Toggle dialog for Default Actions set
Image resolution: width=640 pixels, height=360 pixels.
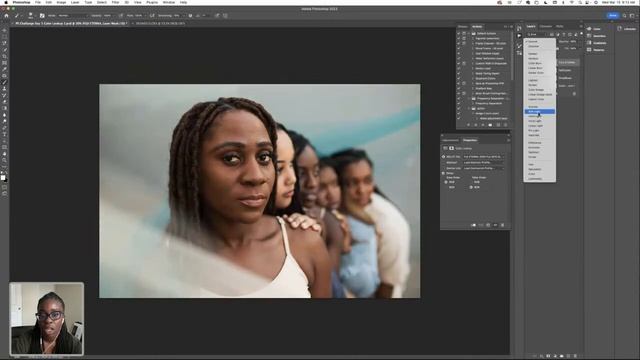[464, 33]
